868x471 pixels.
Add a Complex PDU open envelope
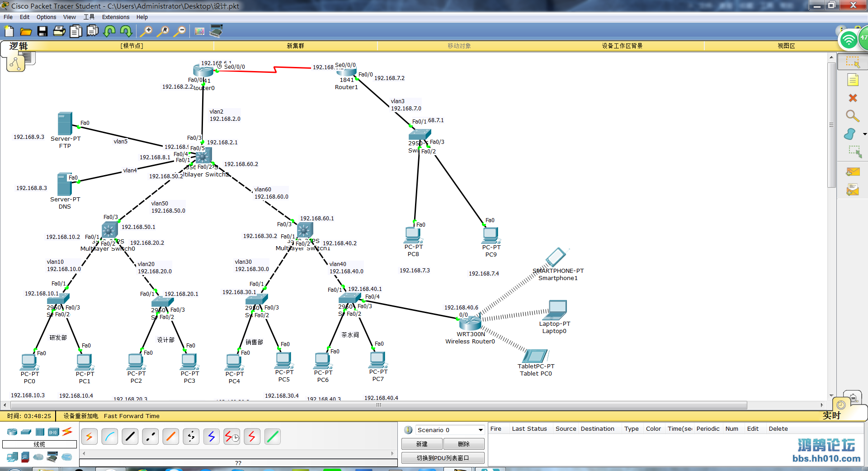click(x=853, y=190)
